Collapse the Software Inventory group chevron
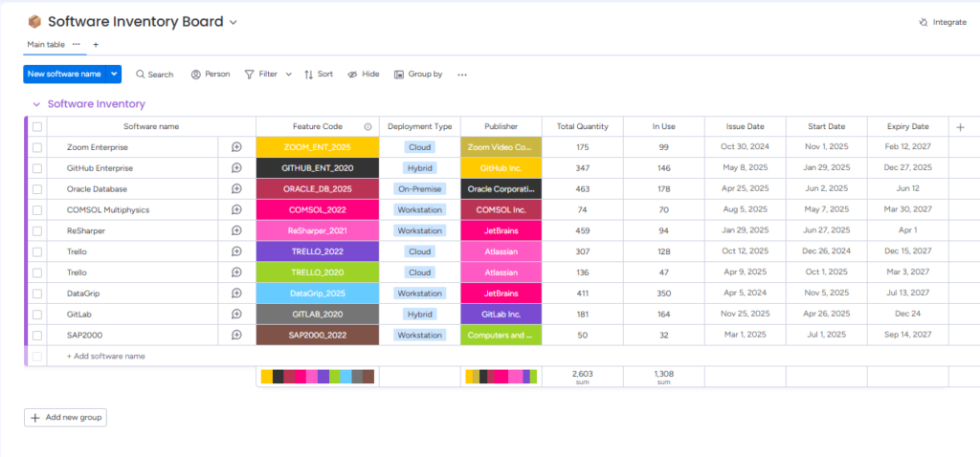Viewport: 980px width, 457px height. [x=36, y=104]
